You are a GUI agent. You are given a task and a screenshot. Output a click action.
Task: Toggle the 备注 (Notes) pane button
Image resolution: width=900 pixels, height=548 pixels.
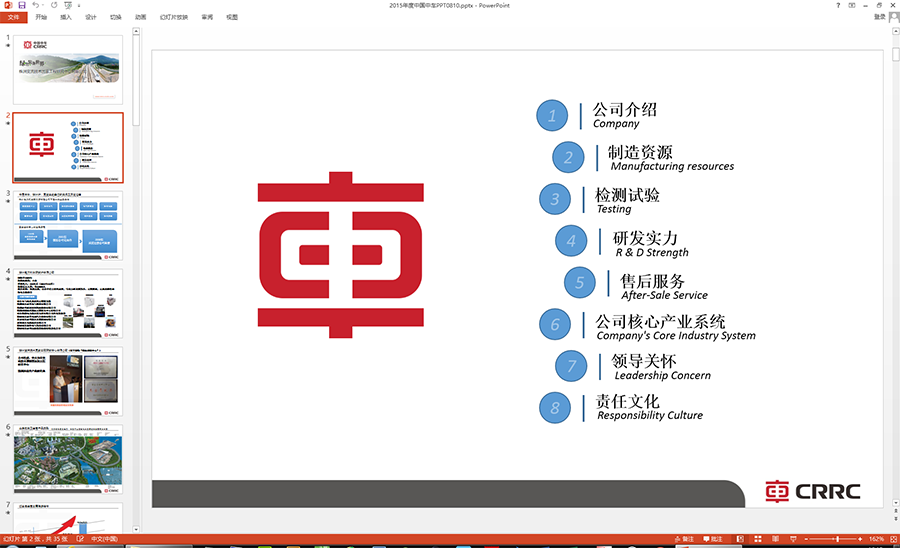pyautogui.click(x=685, y=539)
